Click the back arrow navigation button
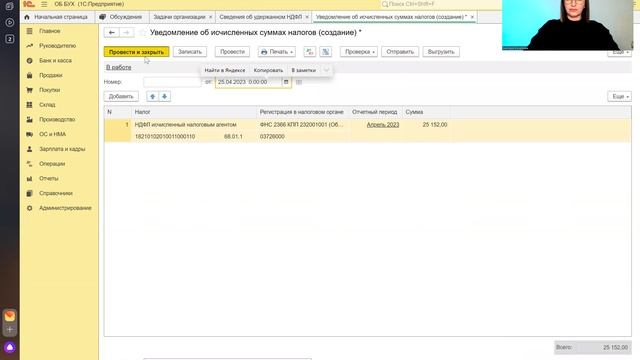Viewport: 640px width, 360px height. 111,32
